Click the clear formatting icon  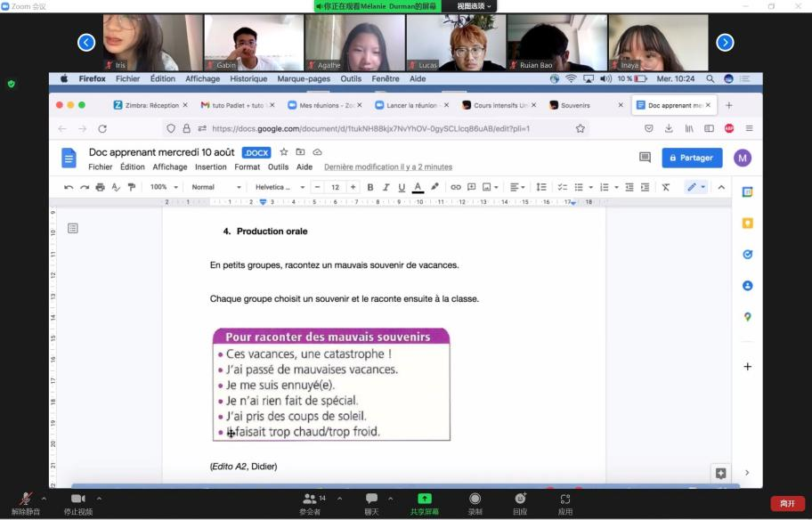[665, 187]
